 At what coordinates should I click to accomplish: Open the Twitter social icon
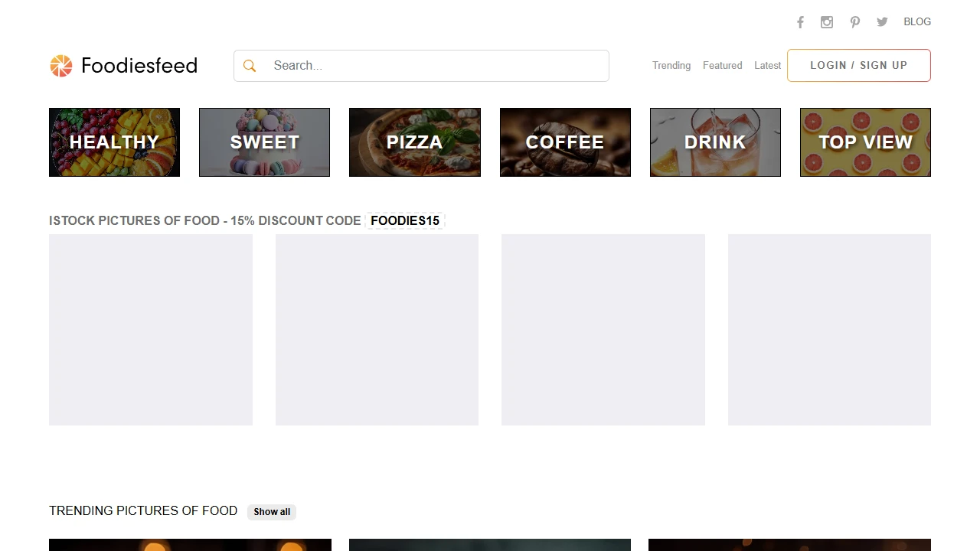point(882,21)
